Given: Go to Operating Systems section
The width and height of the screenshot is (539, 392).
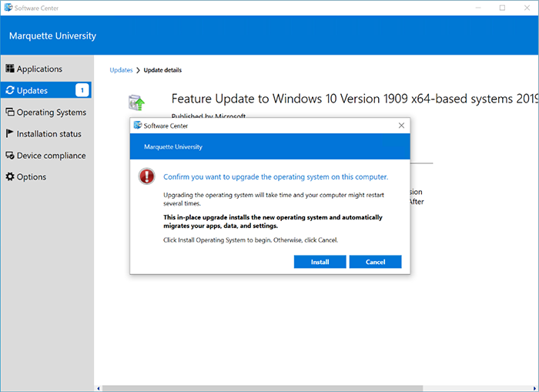Looking at the screenshot, I should point(51,112).
